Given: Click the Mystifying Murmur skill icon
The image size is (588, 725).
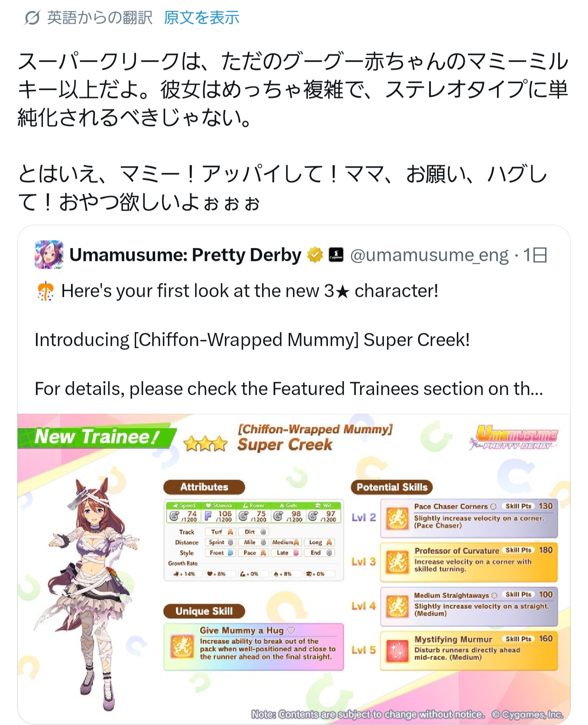Looking at the screenshot, I should click(397, 650).
